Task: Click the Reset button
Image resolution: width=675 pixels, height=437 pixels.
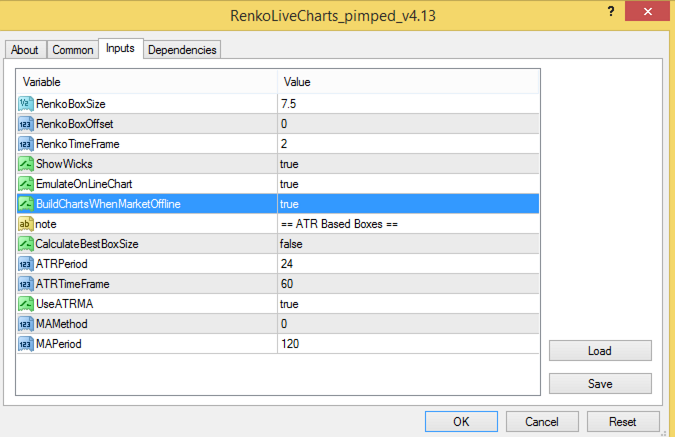Action: tap(623, 421)
